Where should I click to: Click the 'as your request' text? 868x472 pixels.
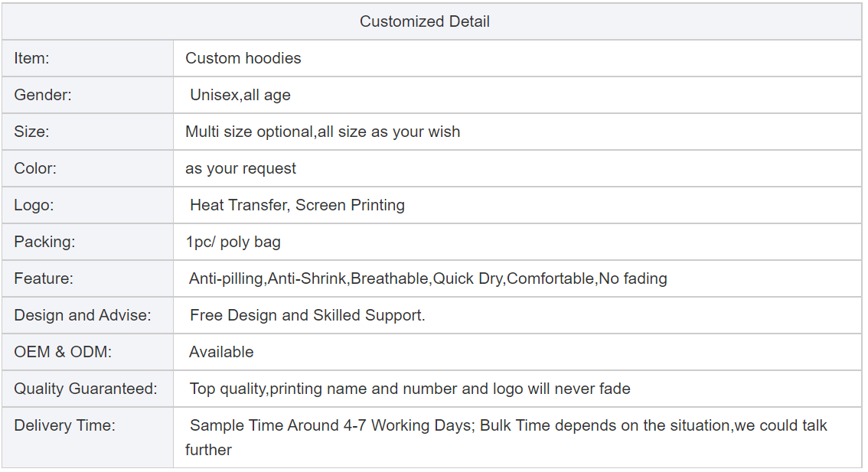[x=240, y=168]
